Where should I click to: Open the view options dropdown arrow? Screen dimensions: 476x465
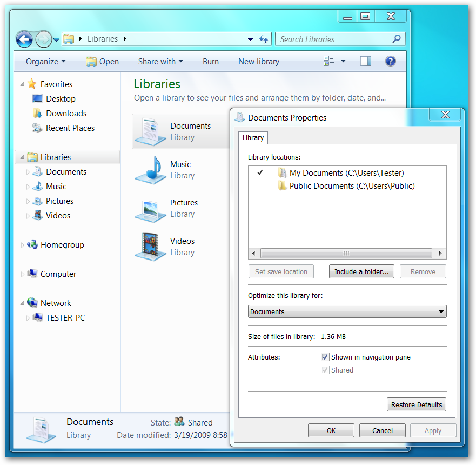pyautogui.click(x=343, y=61)
